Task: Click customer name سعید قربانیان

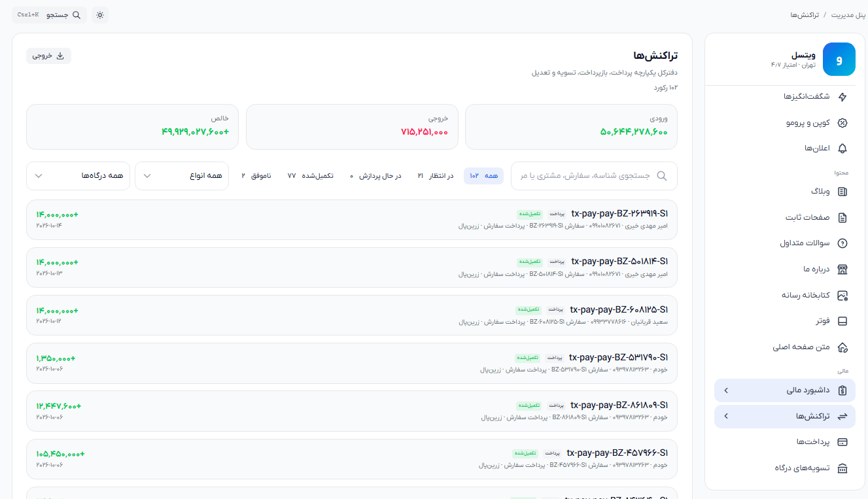Action: tap(650, 322)
